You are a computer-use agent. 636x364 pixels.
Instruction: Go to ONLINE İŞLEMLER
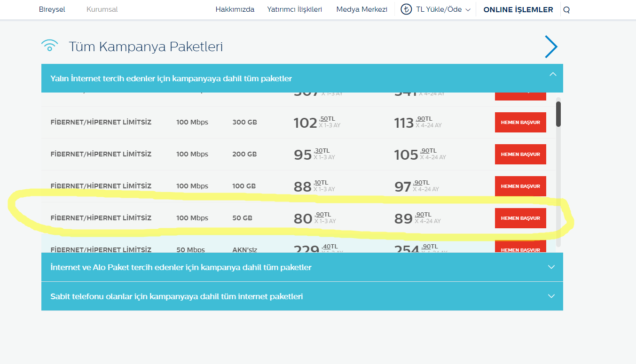click(518, 9)
